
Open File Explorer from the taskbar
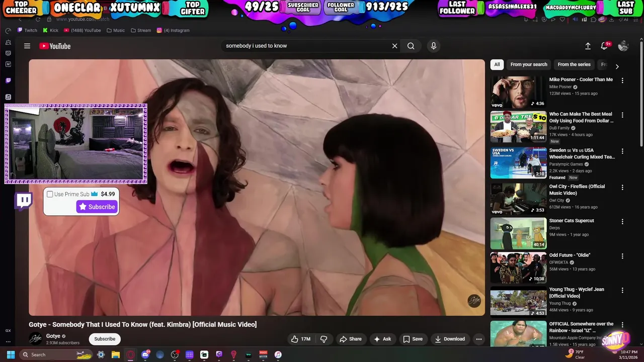[x=116, y=354]
